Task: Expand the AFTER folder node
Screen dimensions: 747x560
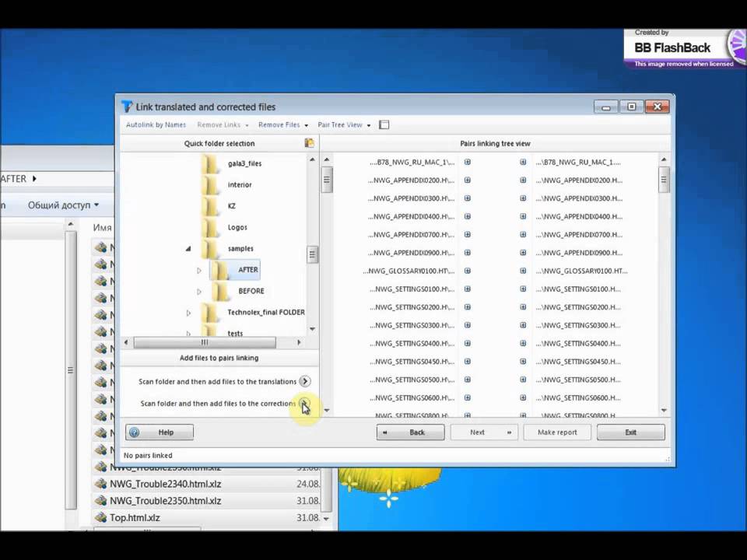Action: (199, 270)
